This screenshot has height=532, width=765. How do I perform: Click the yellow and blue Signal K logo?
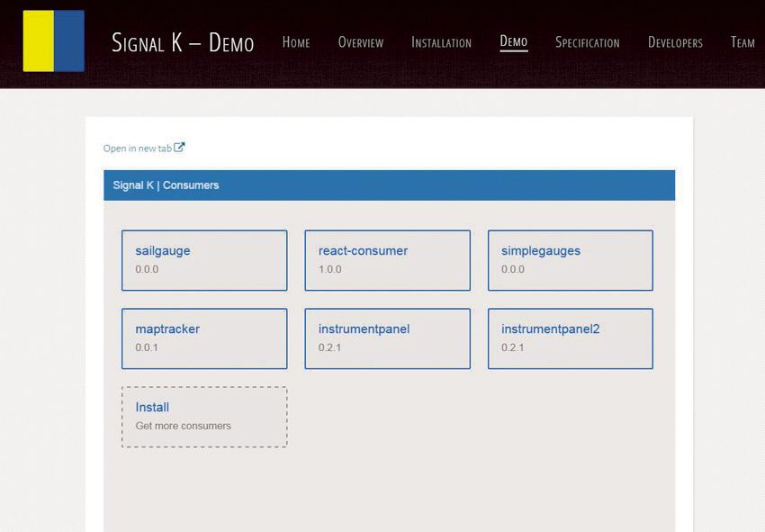pos(54,41)
